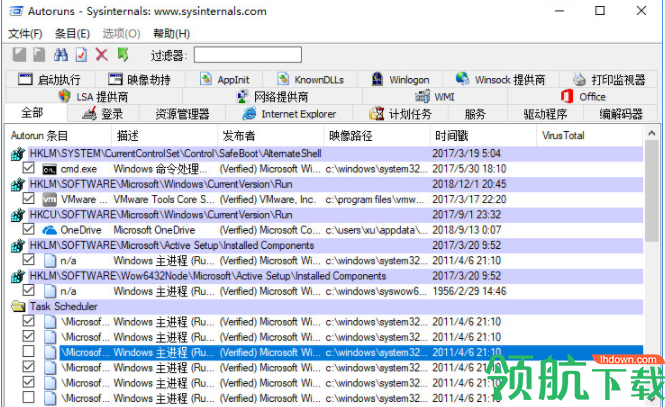Open the 编解码器 tab
The width and height of the screenshot is (665, 407).
(x=621, y=114)
